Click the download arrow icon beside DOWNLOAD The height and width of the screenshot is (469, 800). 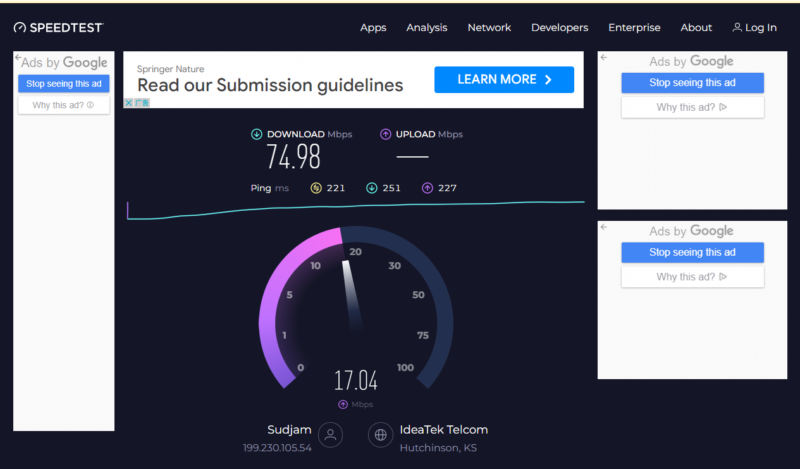tap(256, 134)
